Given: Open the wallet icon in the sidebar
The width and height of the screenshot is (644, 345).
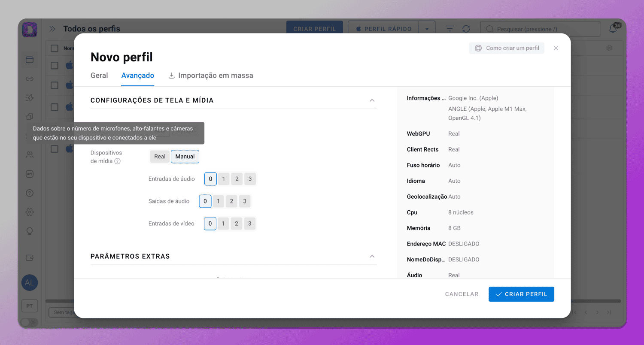Looking at the screenshot, I should pyautogui.click(x=30, y=258).
